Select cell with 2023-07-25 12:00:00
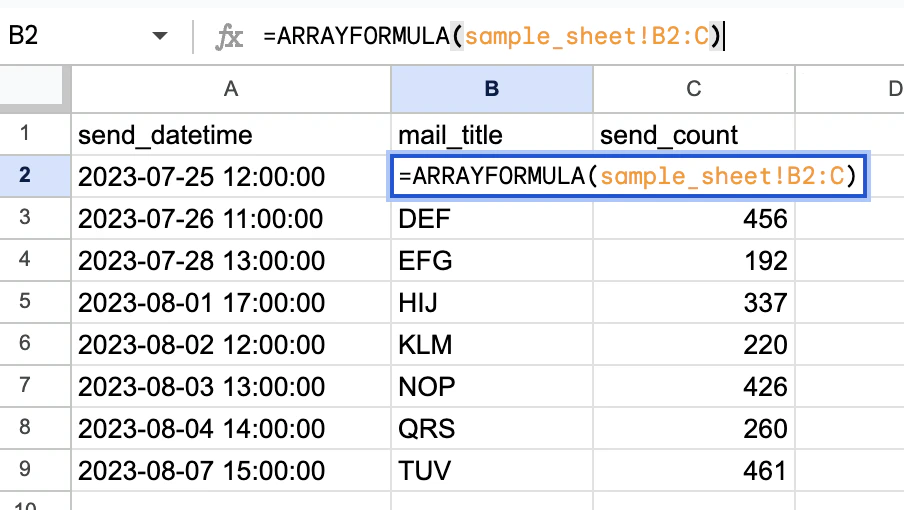 coord(231,176)
